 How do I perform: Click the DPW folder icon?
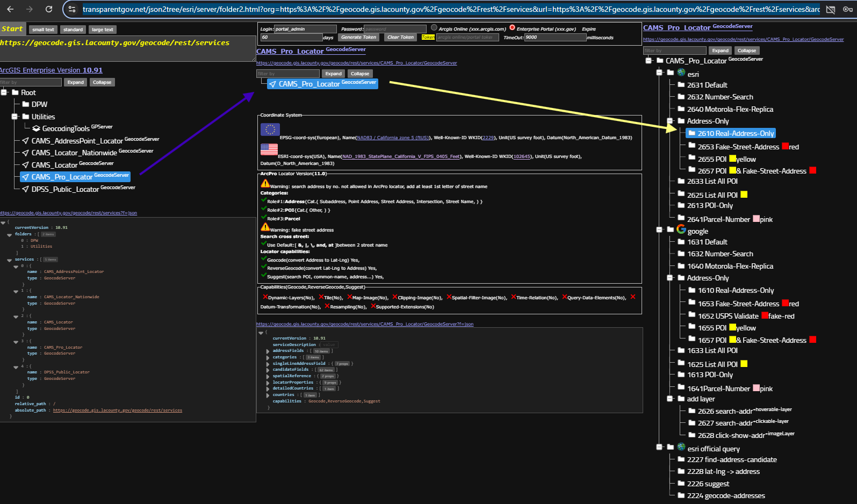click(25, 104)
